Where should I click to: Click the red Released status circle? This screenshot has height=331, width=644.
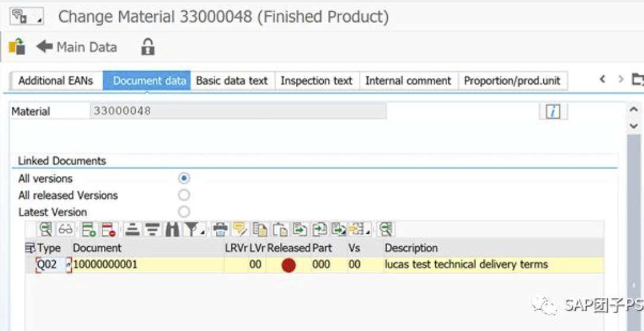289,265
